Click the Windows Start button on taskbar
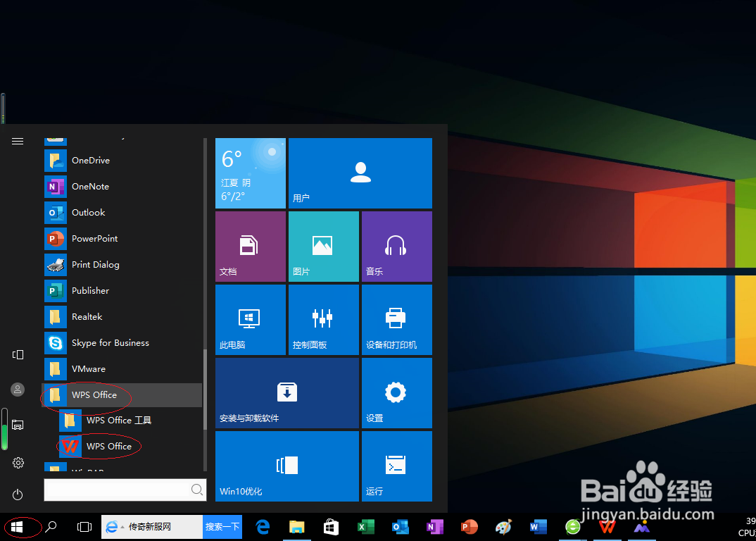The height and width of the screenshot is (541, 756). [18, 527]
